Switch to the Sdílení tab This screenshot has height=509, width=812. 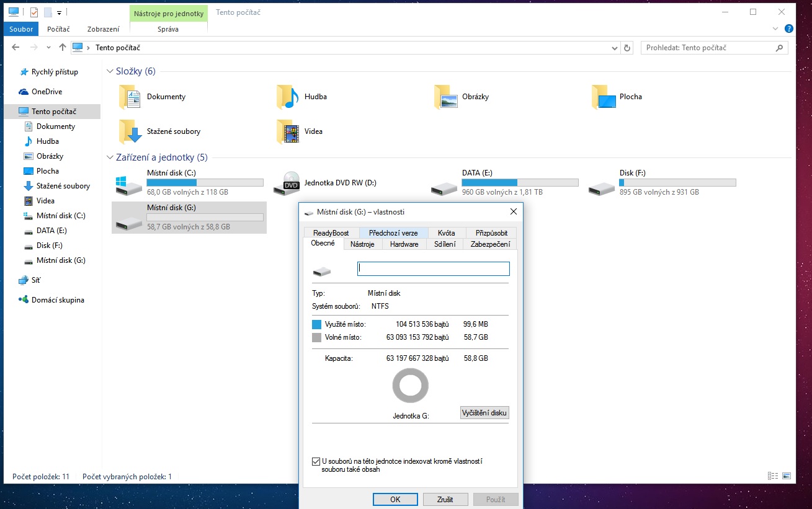445,244
